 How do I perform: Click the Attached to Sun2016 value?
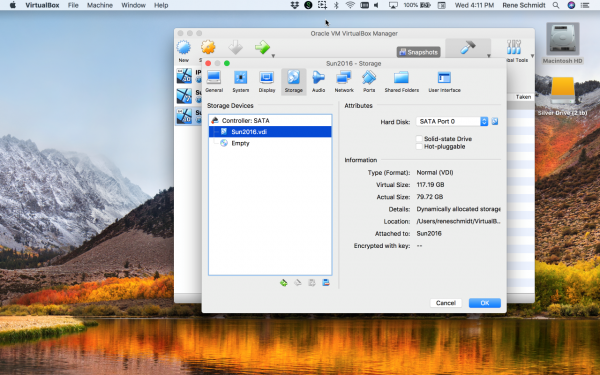click(x=429, y=233)
